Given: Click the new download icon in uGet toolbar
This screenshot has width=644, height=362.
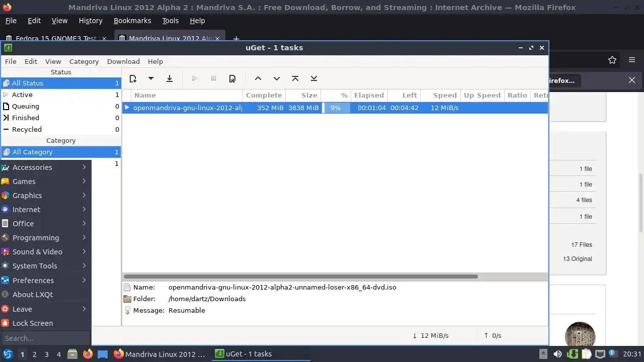Looking at the screenshot, I should [133, 78].
